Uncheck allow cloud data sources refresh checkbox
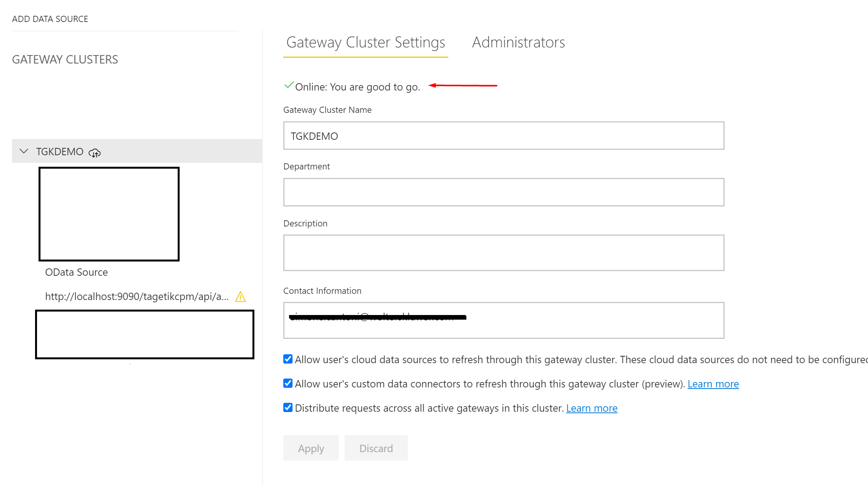The width and height of the screenshot is (868, 486). click(x=288, y=359)
